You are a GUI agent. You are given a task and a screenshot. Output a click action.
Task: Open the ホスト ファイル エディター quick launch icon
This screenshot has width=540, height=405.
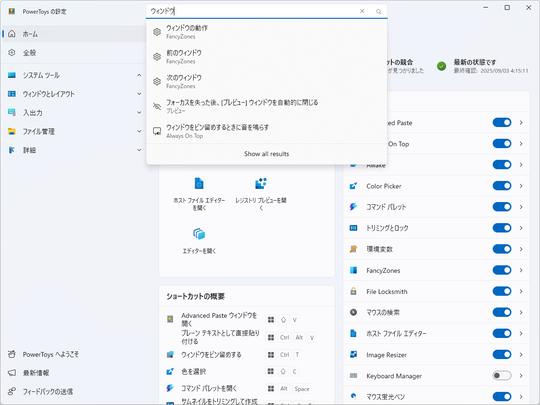click(199, 184)
